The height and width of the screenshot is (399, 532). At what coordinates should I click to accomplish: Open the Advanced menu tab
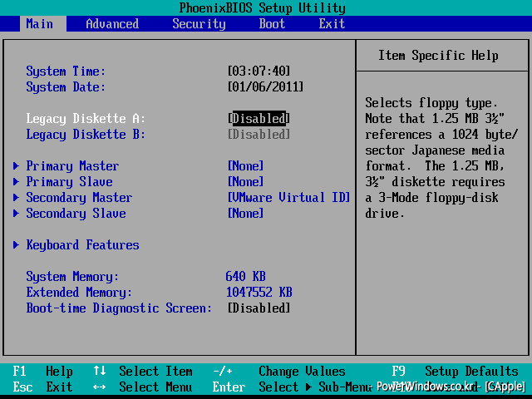pos(112,24)
